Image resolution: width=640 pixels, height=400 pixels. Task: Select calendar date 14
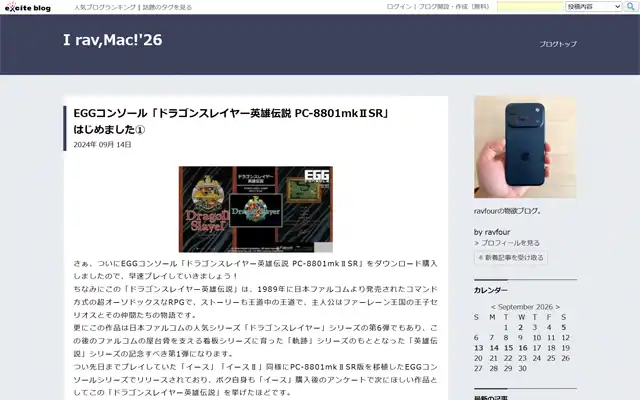(494, 348)
